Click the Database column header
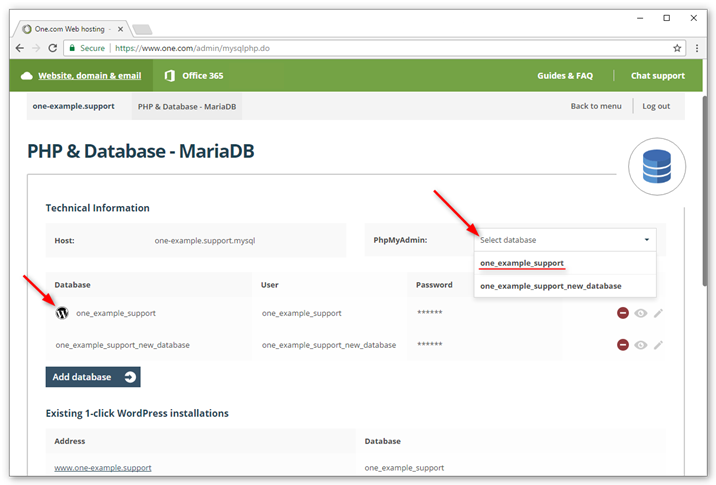This screenshot has width=716, height=485. click(x=72, y=285)
